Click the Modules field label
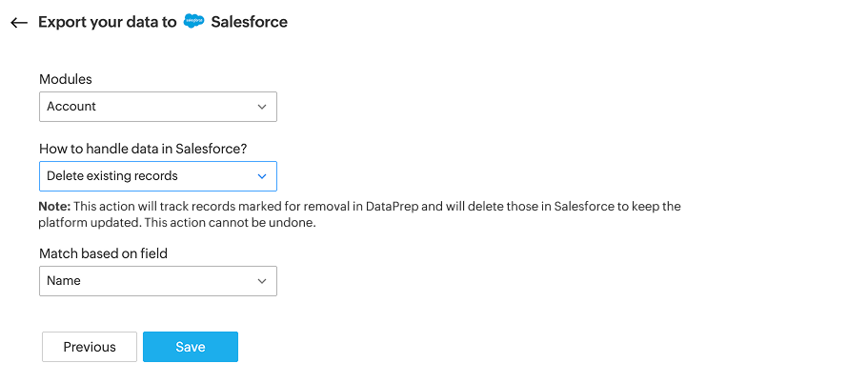Image resolution: width=868 pixels, height=383 pixels. [66, 79]
